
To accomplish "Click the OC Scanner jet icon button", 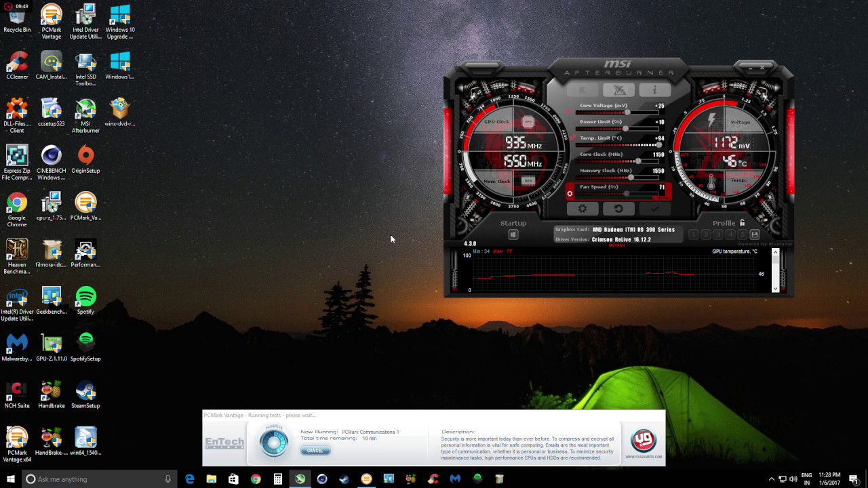I will click(618, 90).
